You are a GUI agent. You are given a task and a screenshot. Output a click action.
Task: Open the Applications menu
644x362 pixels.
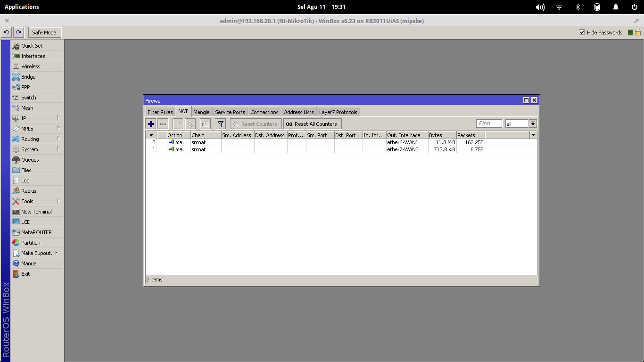22,7
